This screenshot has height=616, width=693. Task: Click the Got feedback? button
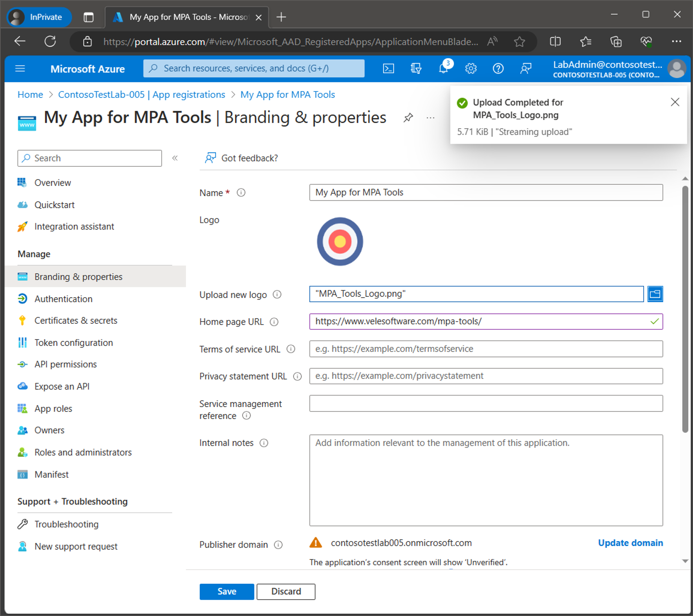coord(241,158)
